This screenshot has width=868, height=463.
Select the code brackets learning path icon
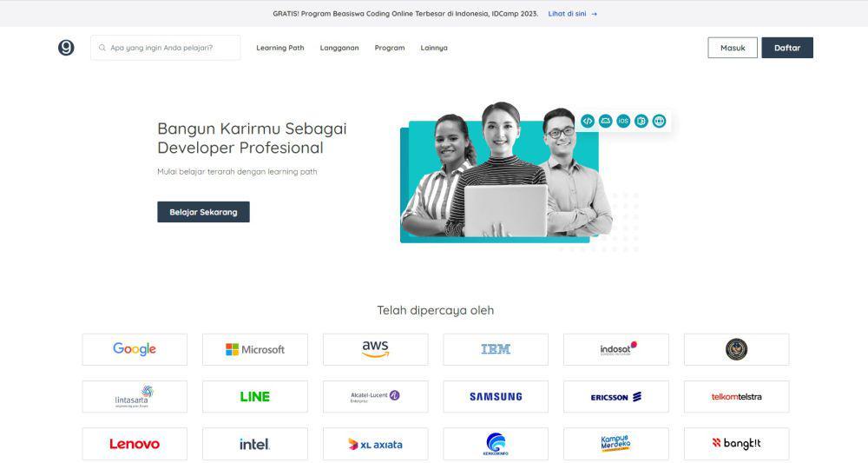click(x=588, y=121)
